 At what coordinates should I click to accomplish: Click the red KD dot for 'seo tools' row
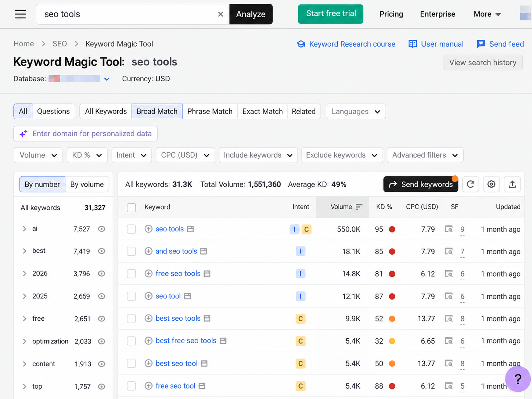point(392,229)
